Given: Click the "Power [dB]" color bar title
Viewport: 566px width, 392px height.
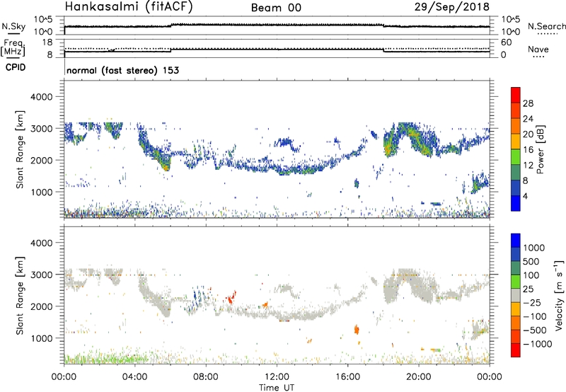Looking at the screenshot, I should (540, 149).
